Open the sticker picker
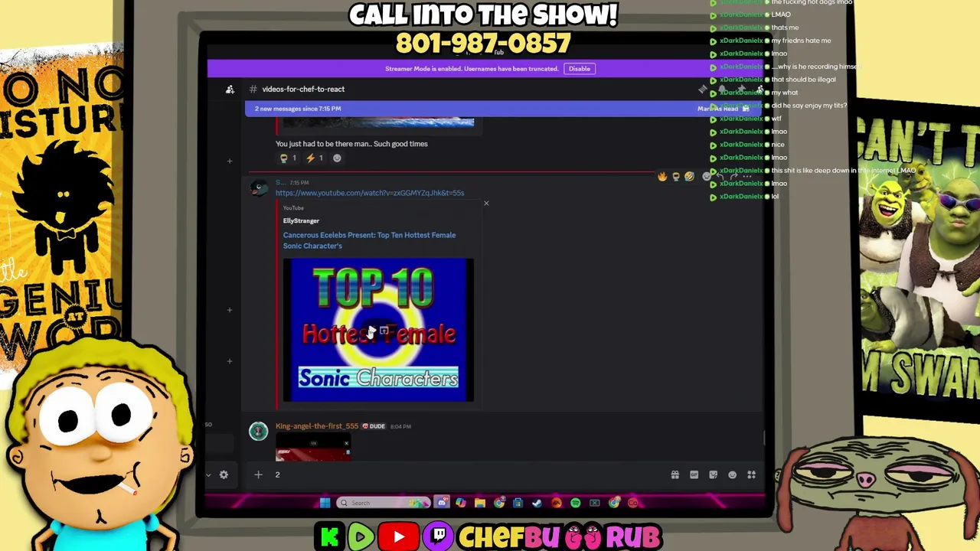Image resolution: width=980 pixels, height=551 pixels. [x=714, y=475]
